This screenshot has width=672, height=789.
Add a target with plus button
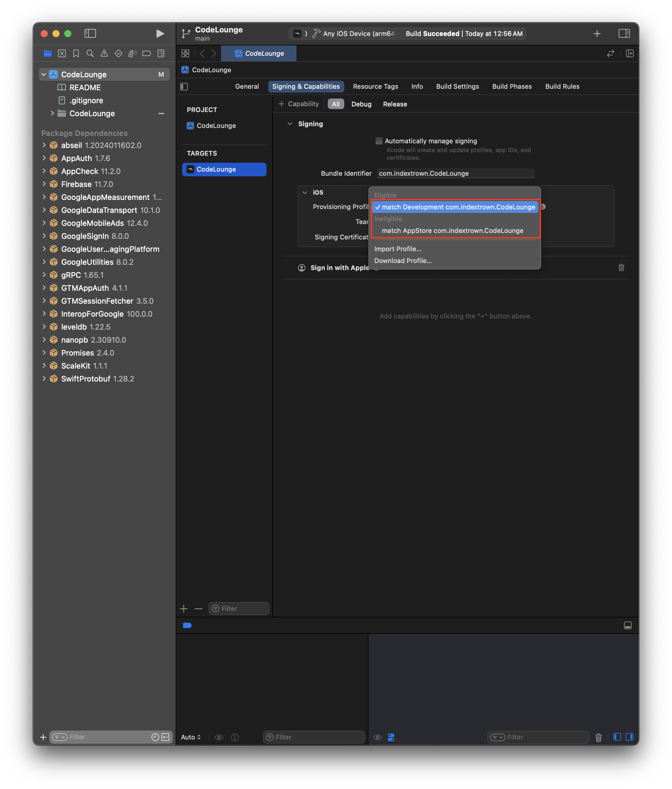(x=184, y=609)
